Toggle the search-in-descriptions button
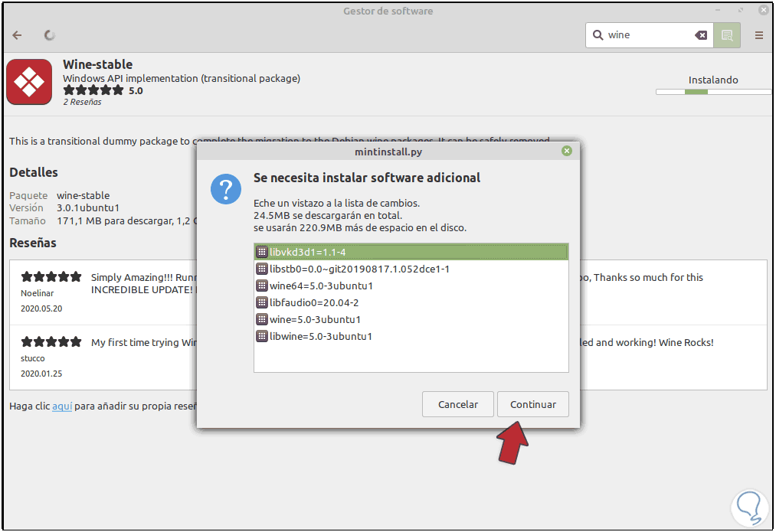The width and height of the screenshot is (776, 532). [x=727, y=35]
